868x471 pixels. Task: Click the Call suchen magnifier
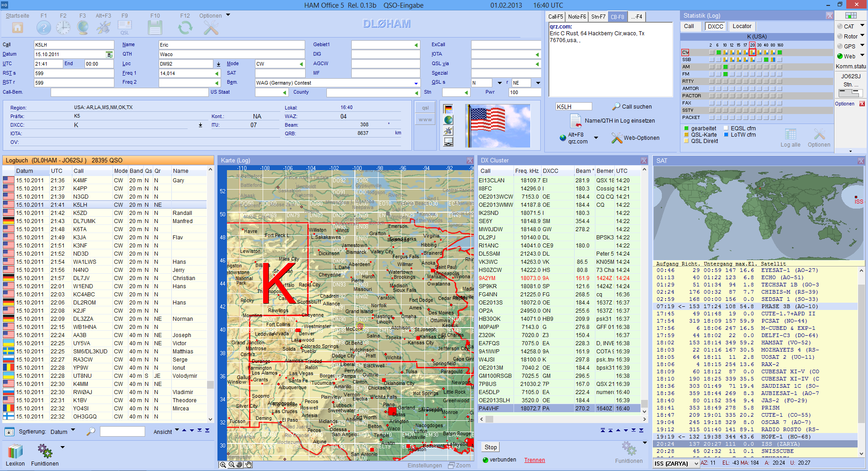click(616, 107)
